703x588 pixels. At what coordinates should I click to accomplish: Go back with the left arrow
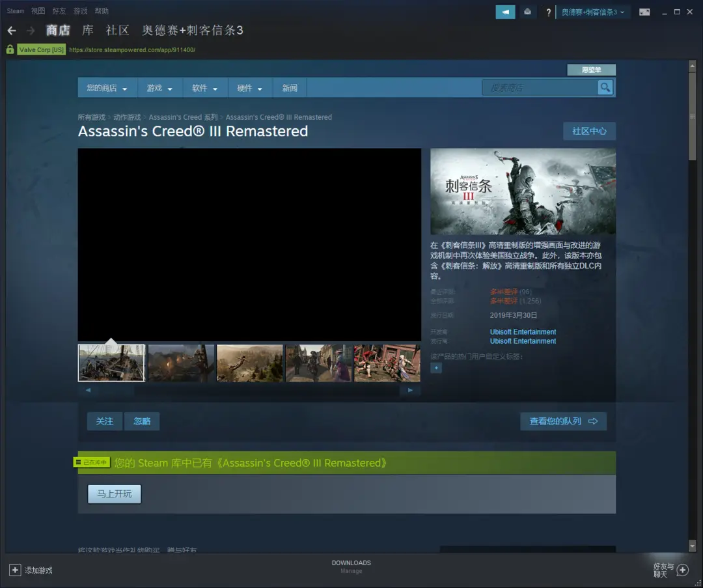(x=12, y=31)
